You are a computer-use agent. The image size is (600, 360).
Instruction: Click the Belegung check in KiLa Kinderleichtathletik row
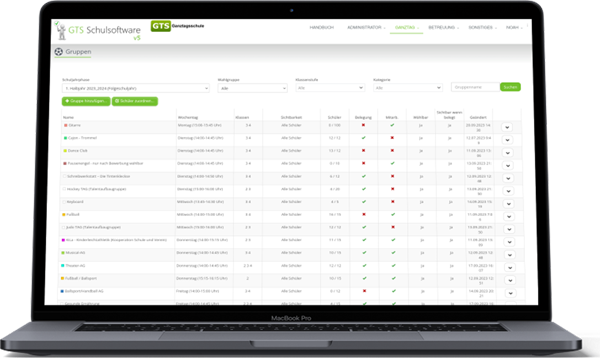pyautogui.click(x=364, y=240)
